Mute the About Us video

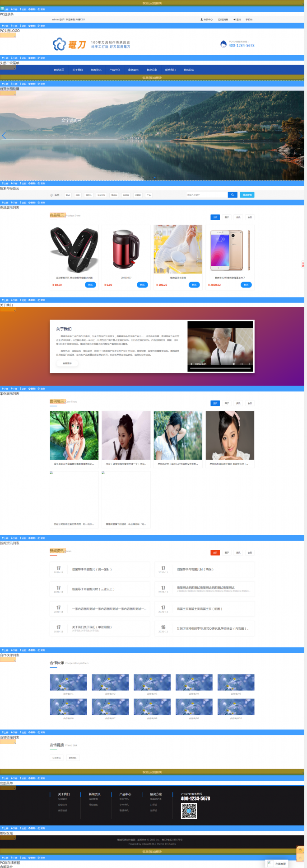(234, 364)
